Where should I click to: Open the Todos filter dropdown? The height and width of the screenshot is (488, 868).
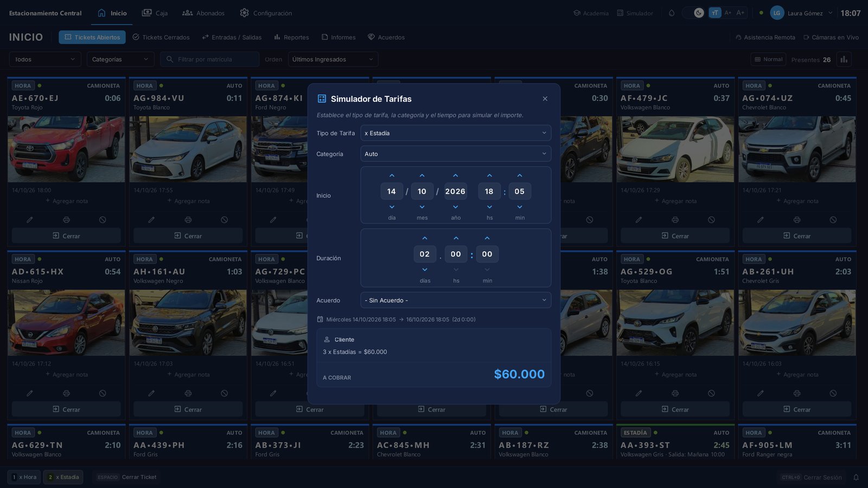tap(45, 60)
